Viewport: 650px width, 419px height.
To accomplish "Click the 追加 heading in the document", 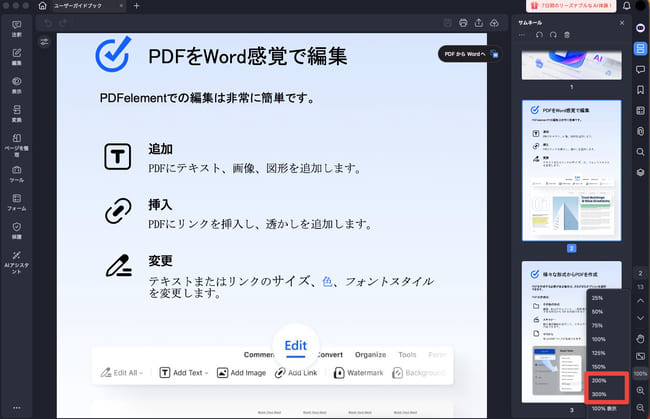I will (160, 149).
